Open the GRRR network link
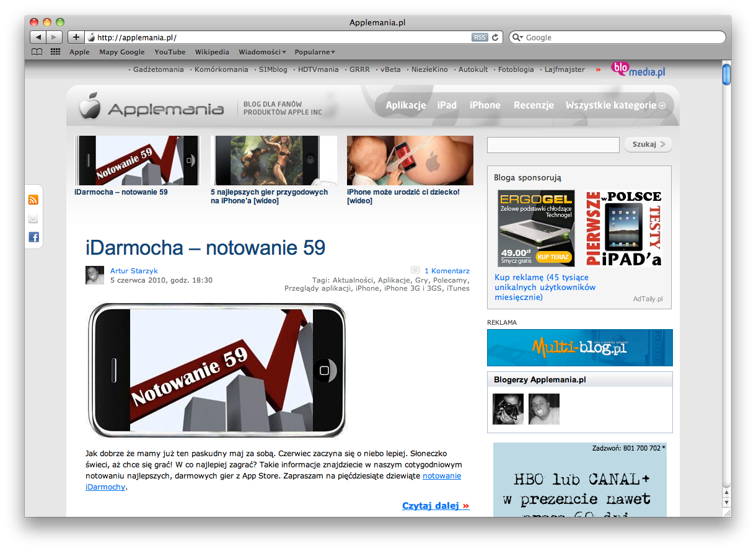The width and height of the screenshot is (756, 551). click(x=359, y=69)
